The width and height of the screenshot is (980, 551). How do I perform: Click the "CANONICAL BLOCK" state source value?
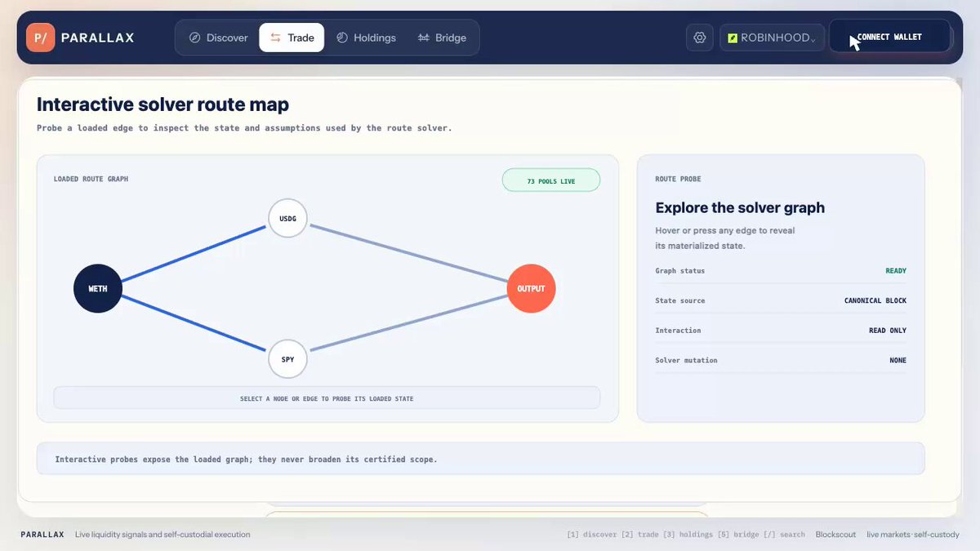click(x=875, y=300)
